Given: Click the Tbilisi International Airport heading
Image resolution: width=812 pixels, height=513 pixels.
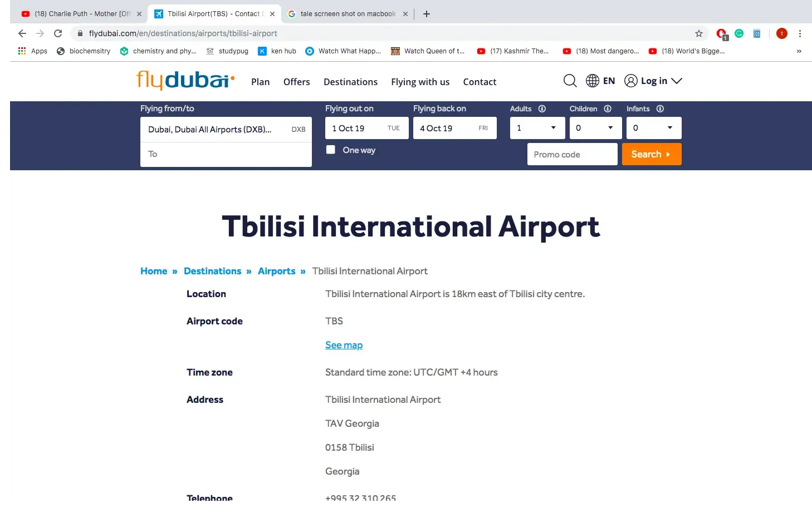Looking at the screenshot, I should coord(411,226).
